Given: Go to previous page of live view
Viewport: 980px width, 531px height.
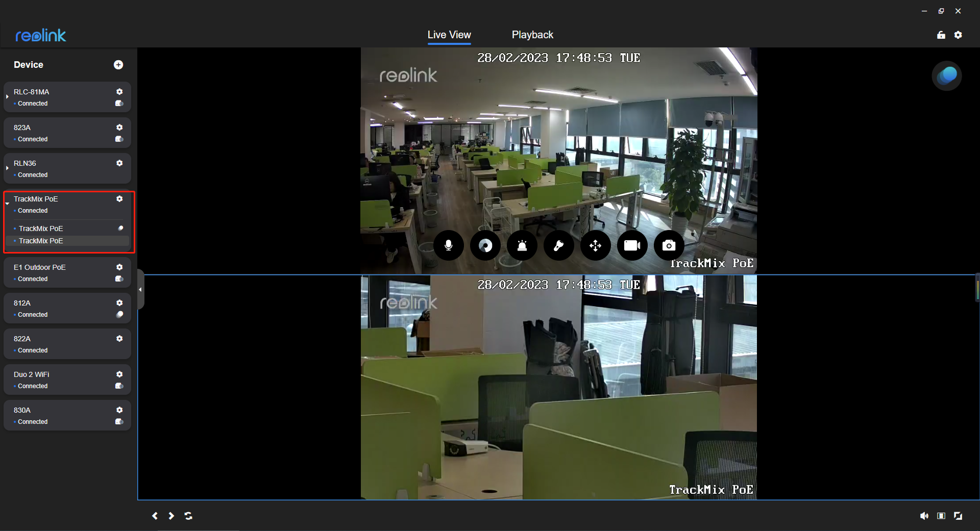Looking at the screenshot, I should (x=155, y=516).
